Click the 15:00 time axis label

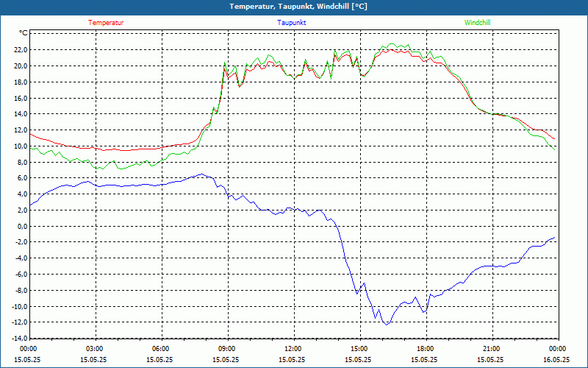point(359,349)
